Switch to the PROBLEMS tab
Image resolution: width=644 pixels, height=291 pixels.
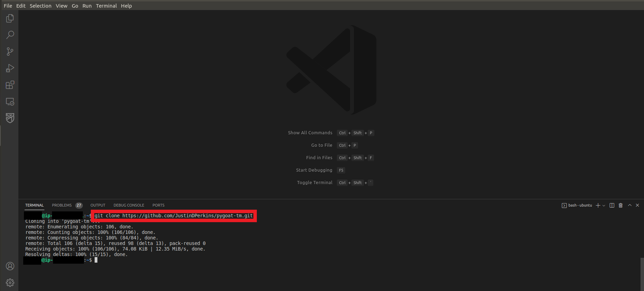point(62,206)
